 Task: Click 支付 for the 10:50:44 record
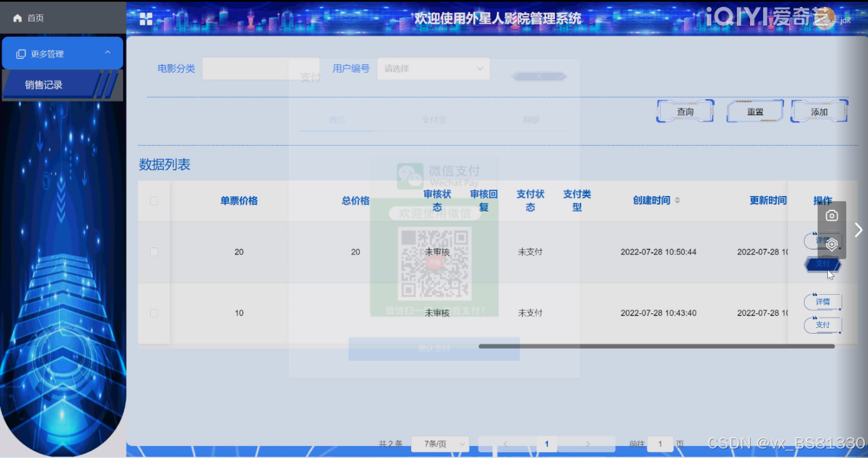823,264
